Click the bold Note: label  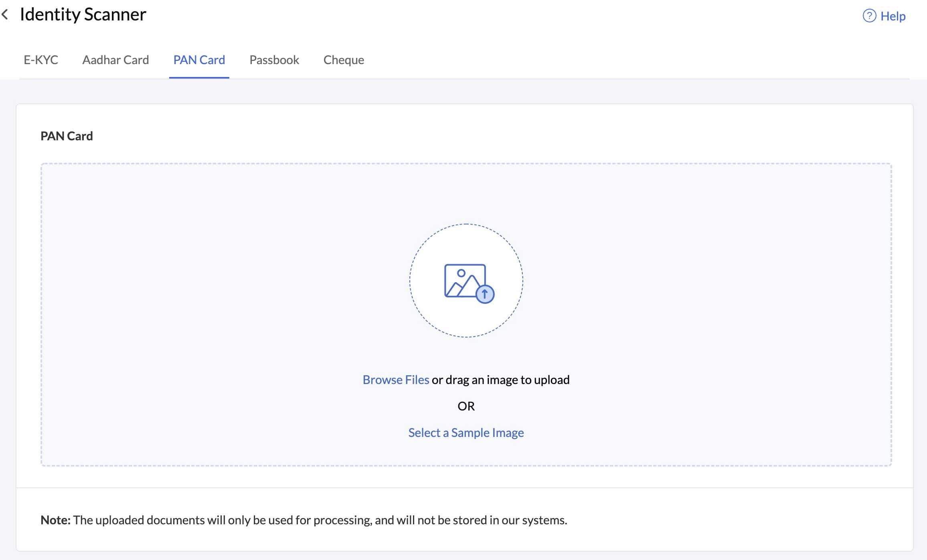(x=55, y=520)
